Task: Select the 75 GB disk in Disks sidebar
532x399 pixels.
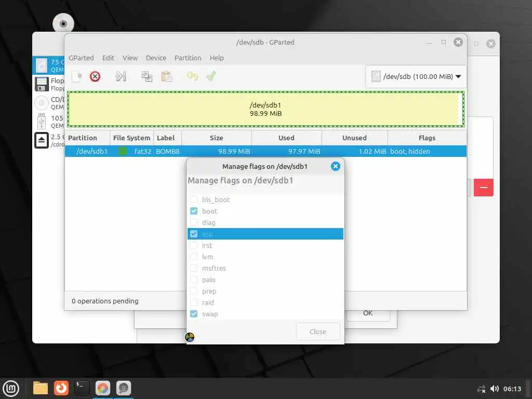Action: click(x=48, y=65)
